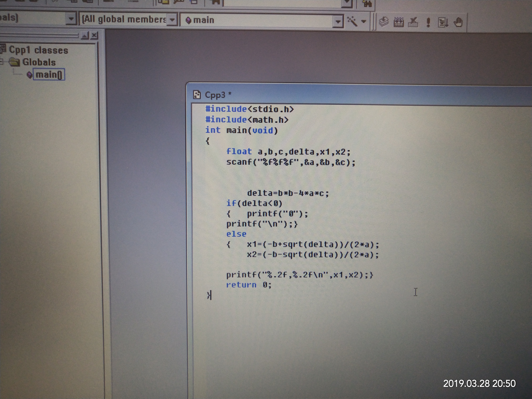
Task: Select the main() function in the tree
Action: coord(49,75)
